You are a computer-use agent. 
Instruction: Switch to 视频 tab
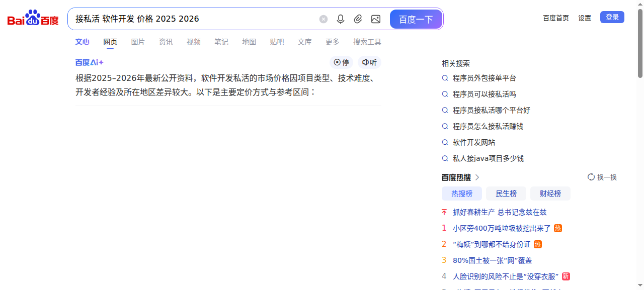click(193, 42)
